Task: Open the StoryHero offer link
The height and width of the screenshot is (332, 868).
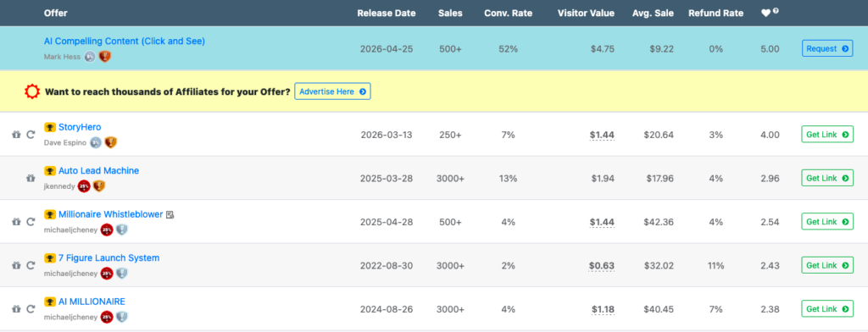Action: (x=80, y=127)
